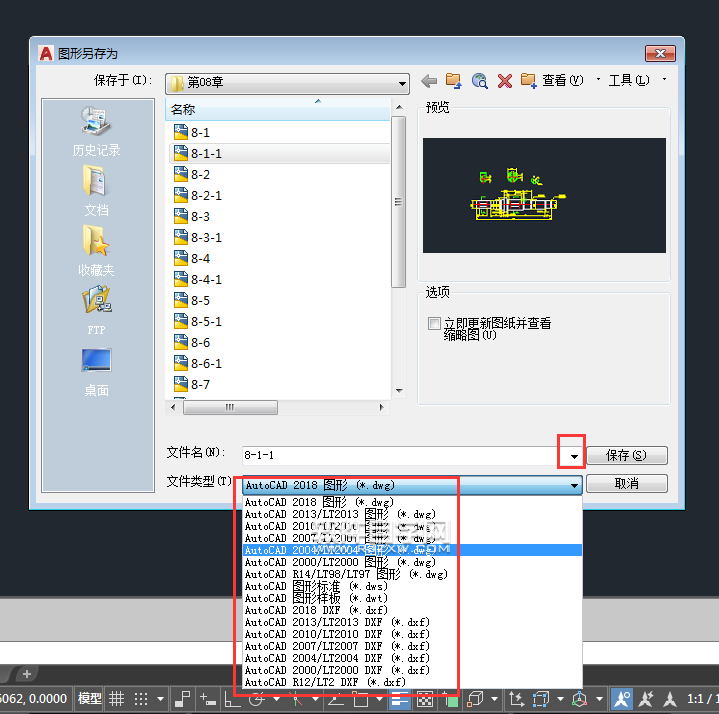Open selection filtering dropdown arrow
Image resolution: width=719 pixels, height=714 pixels.
(x=560, y=699)
